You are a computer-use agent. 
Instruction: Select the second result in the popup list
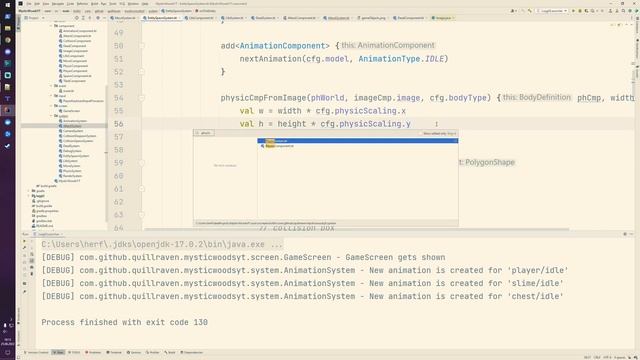(358, 146)
